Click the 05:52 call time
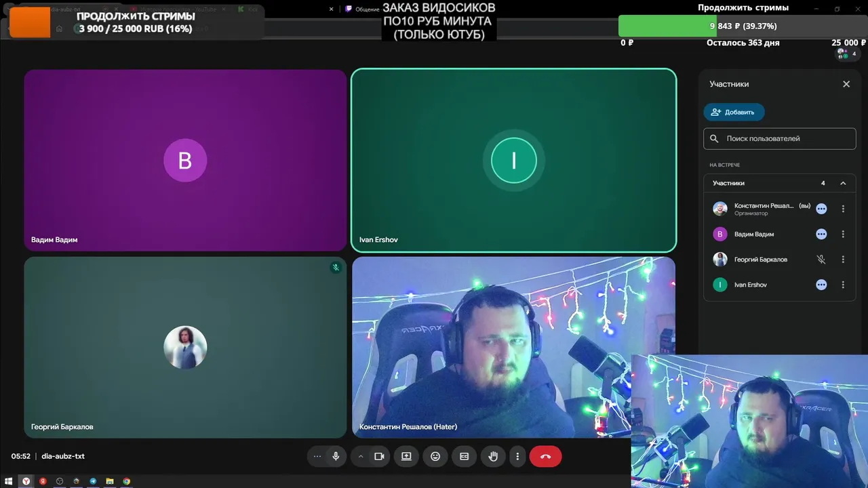This screenshot has height=488, width=868. 20,456
